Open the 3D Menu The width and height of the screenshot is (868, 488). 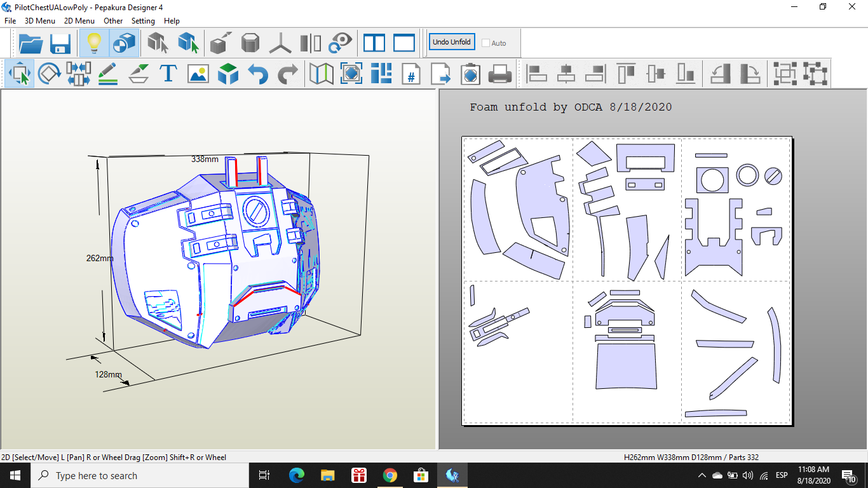pyautogui.click(x=40, y=21)
